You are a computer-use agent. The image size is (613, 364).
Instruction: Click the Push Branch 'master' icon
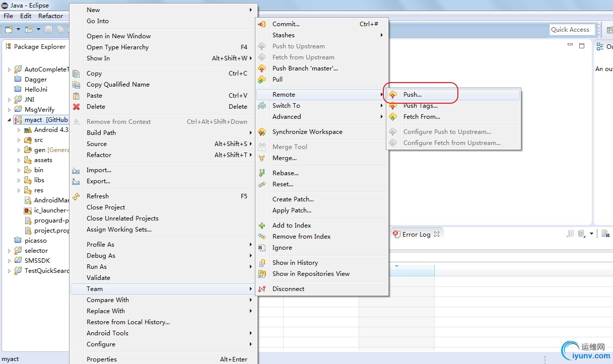tap(262, 68)
